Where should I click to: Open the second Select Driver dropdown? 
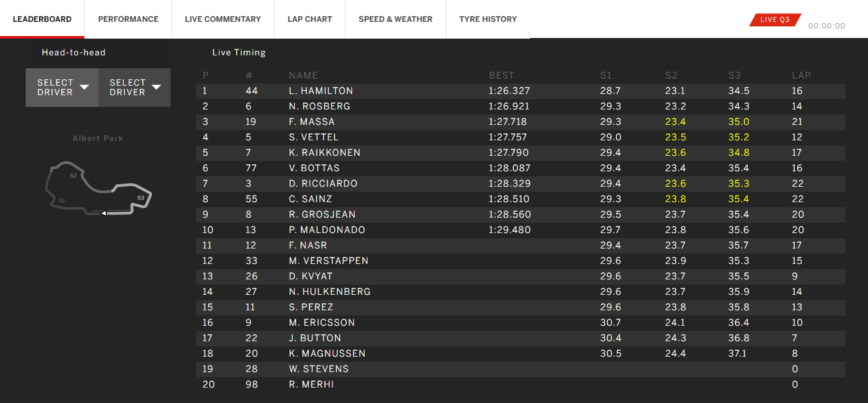134,87
